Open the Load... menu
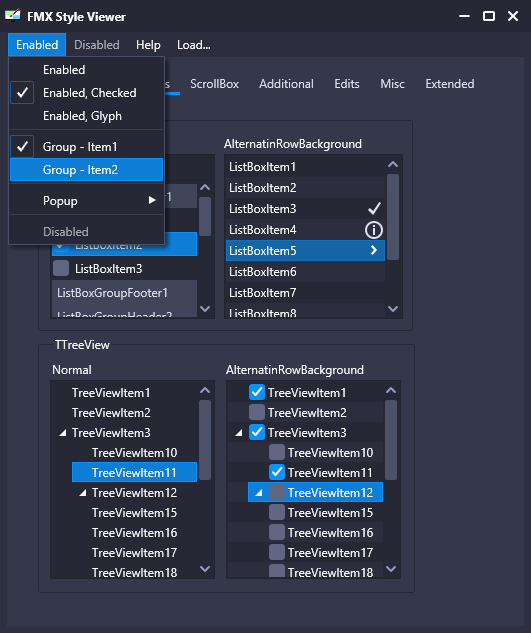Screen dimensions: 531x633 (193, 45)
